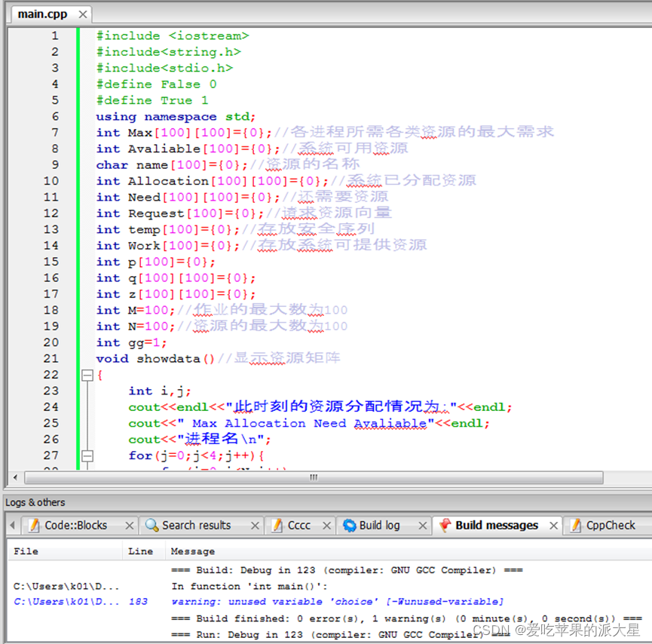Image resolution: width=652 pixels, height=644 pixels.
Task: Click the 'int i,j;' declaration line
Action: tap(160, 391)
